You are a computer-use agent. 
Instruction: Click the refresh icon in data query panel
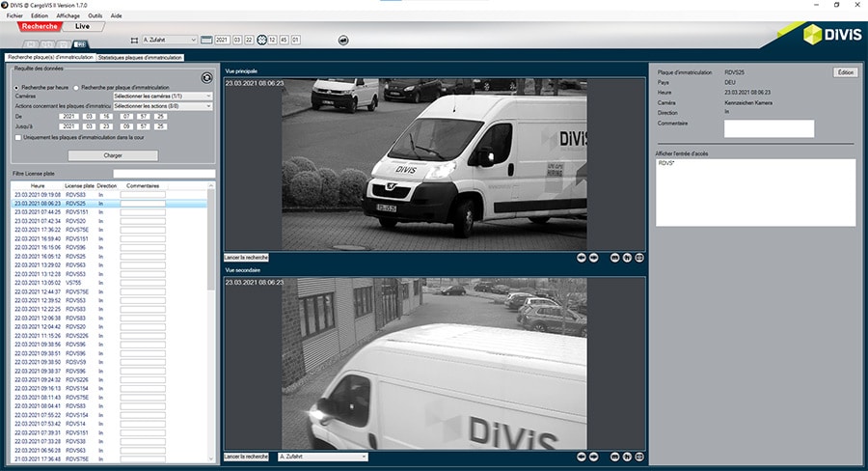[207, 78]
